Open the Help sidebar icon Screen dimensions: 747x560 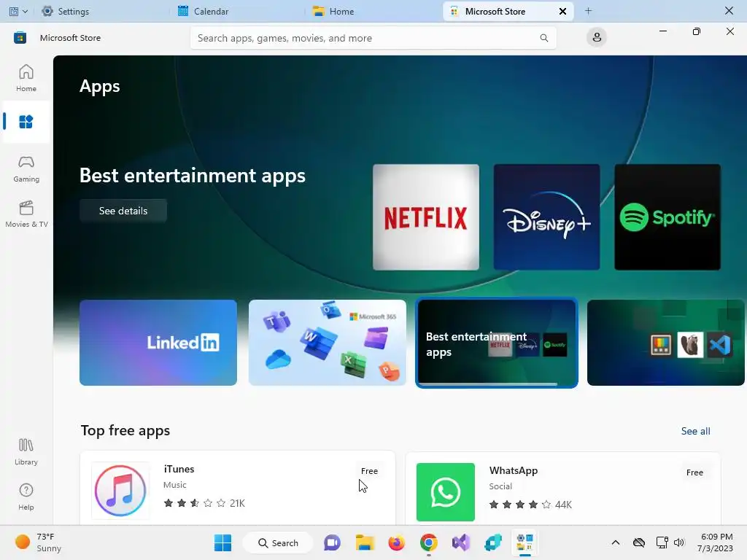point(26,497)
